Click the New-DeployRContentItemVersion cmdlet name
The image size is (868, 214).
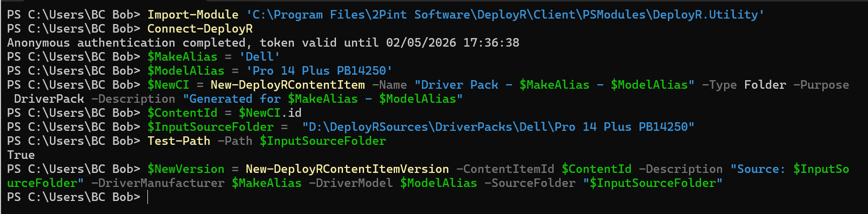[347, 169]
